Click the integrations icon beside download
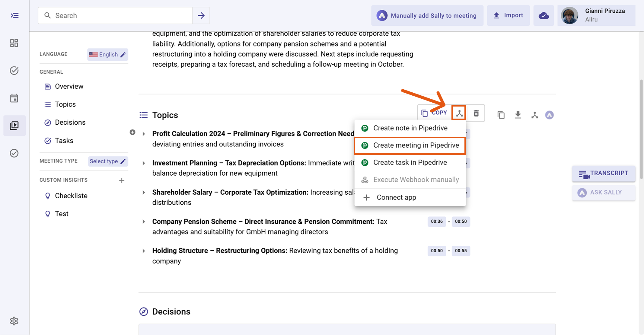 tap(535, 115)
